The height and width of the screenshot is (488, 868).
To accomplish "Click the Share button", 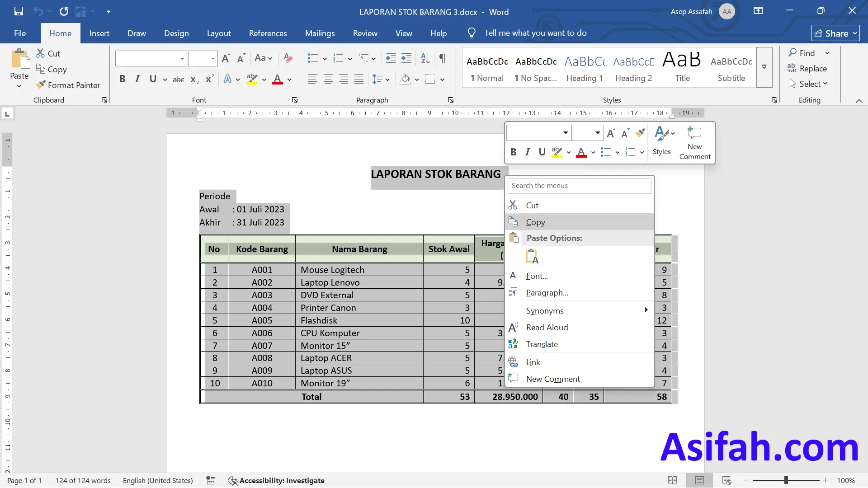I will point(835,33).
